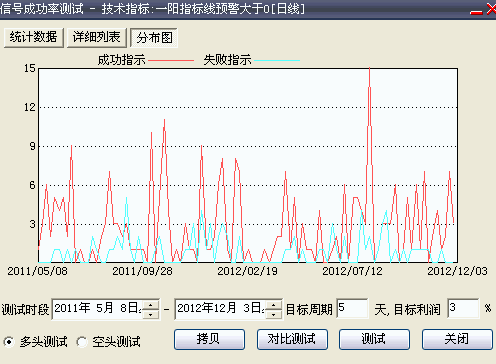Click the y-axis value 6
Viewport: 496px width, 364px height.
[x=32, y=185]
